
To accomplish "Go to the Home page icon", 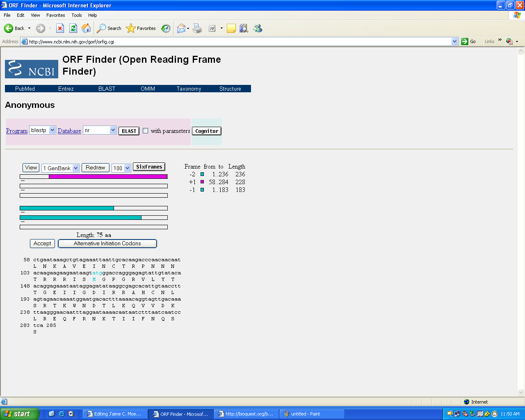I will (x=86, y=28).
